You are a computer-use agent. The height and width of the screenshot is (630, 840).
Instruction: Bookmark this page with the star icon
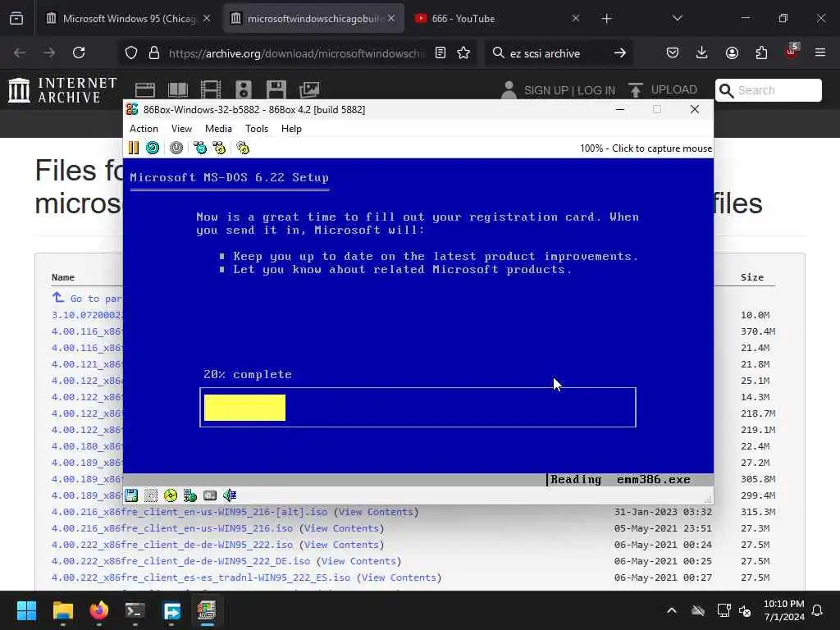(x=463, y=52)
